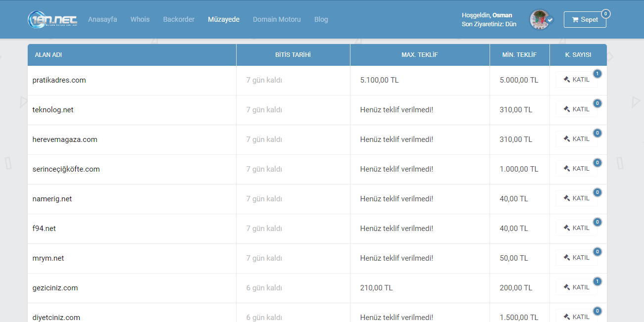The image size is (644, 322).
Task: Click participant count badge for namerig.net
Action: (x=597, y=192)
